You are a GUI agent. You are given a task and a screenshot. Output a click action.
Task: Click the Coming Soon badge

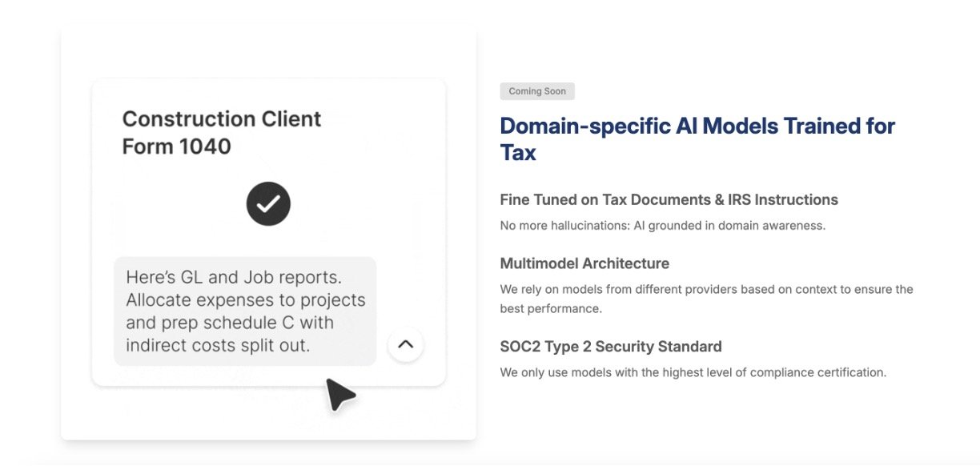(537, 91)
